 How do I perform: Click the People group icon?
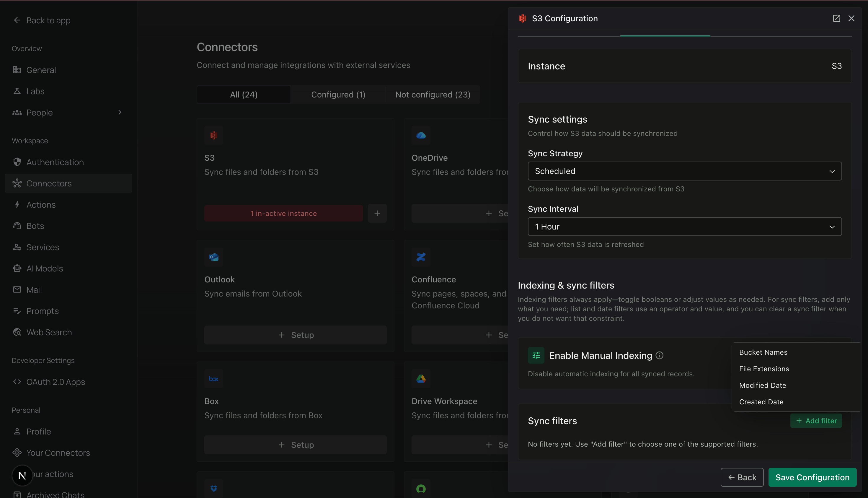(x=17, y=113)
